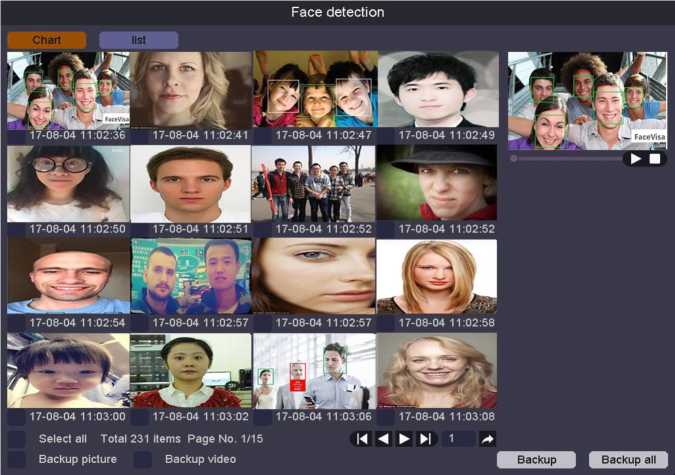Open the group photo thumbnail at 11:02:52
This screenshot has height=475, width=675.
point(313,184)
